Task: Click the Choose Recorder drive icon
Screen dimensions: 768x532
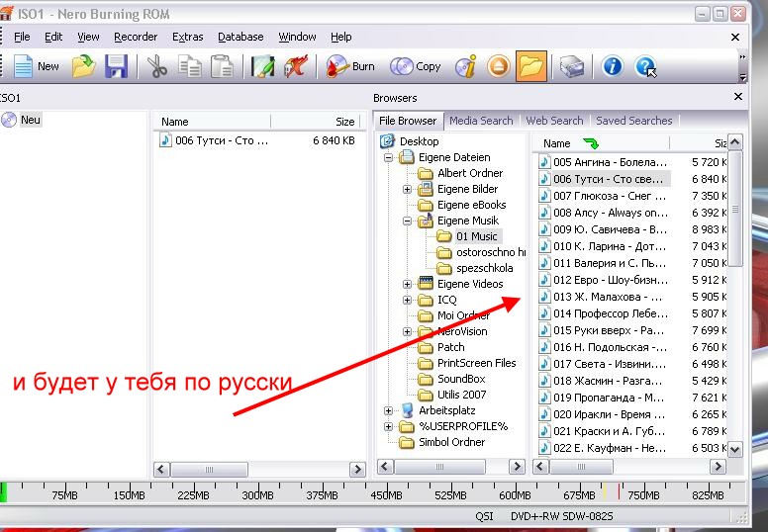Action: click(571, 66)
